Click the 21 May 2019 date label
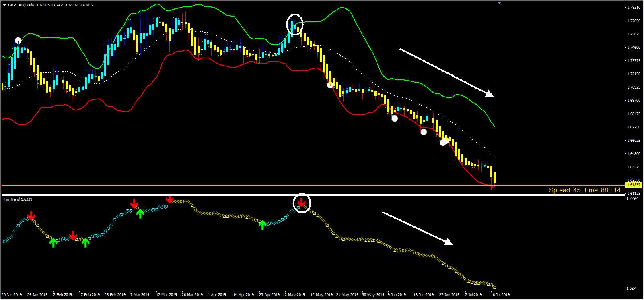The image size is (644, 300). (x=347, y=295)
